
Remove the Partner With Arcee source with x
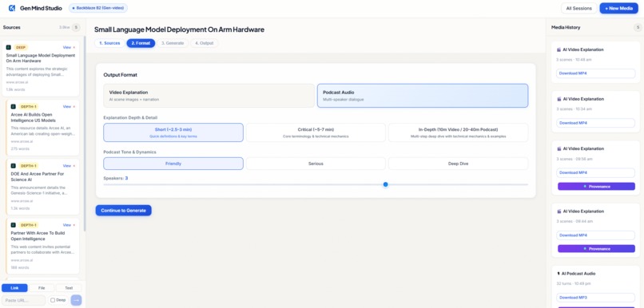[x=74, y=225]
